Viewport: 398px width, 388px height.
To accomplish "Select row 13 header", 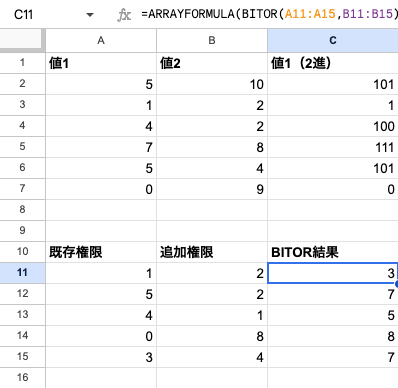I will click(x=22, y=315).
